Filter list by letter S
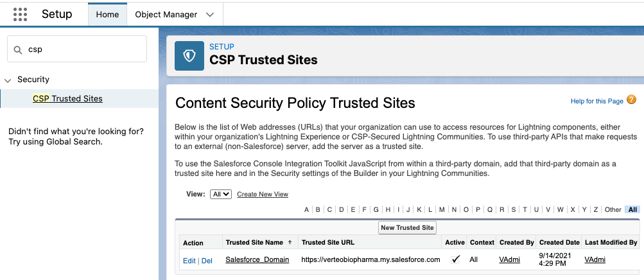644x280 pixels. 513,209
